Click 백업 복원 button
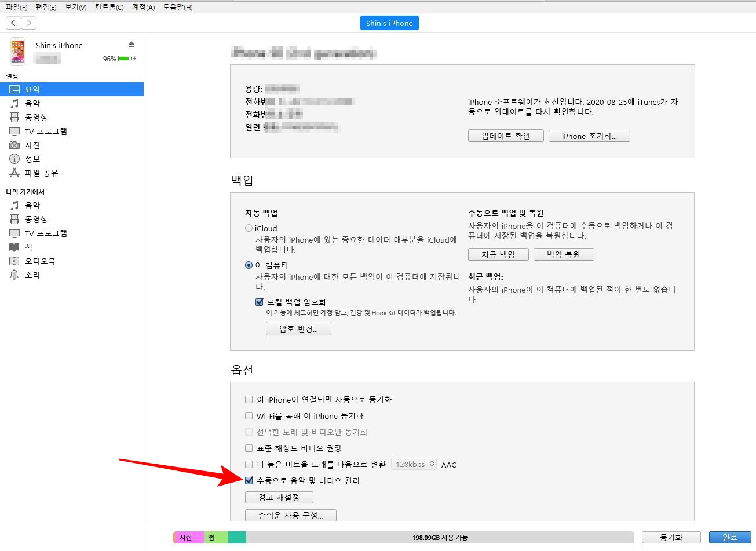Image resolution: width=756 pixels, height=551 pixels. pyautogui.click(x=564, y=254)
